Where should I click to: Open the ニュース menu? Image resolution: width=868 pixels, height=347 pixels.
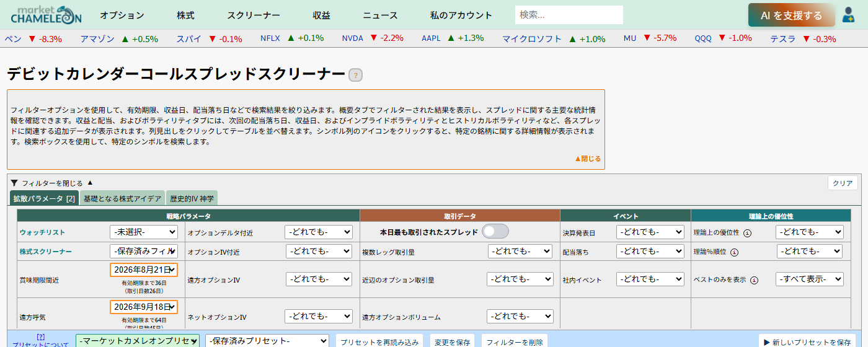click(380, 15)
